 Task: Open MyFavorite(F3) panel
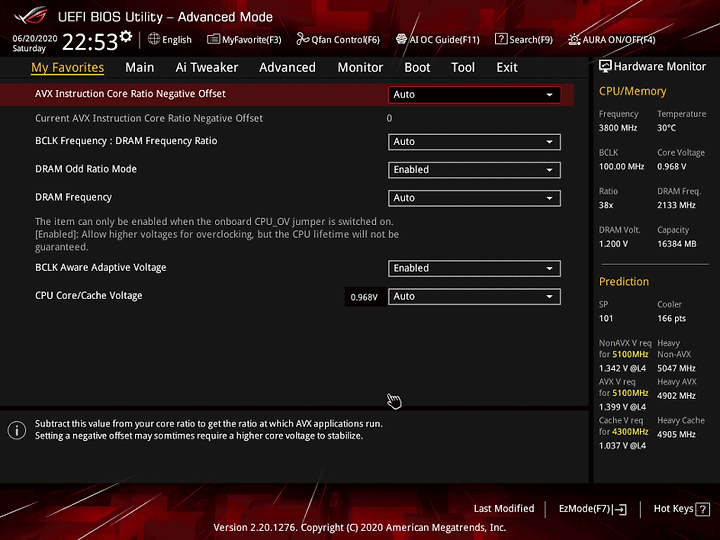[x=244, y=39]
